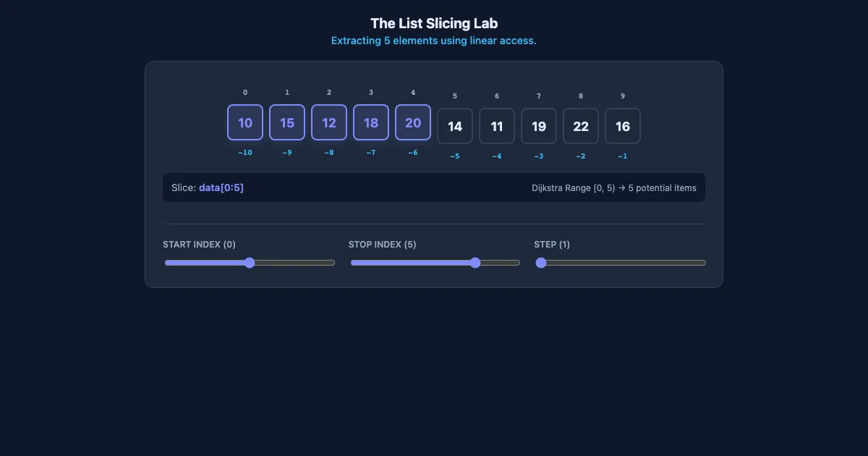Select the array cell with value 16
The image size is (868, 456).
pyautogui.click(x=623, y=126)
